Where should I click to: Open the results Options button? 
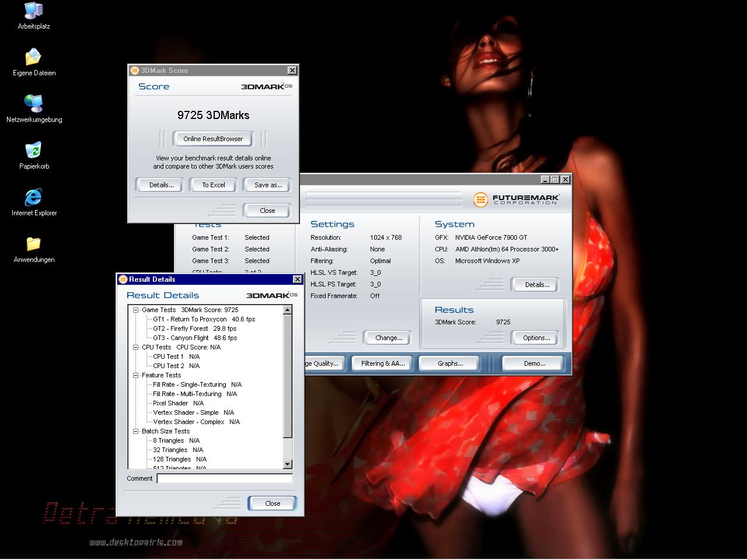point(536,338)
